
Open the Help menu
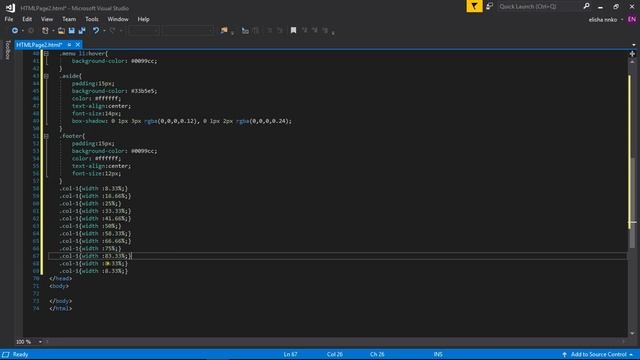(143, 19)
